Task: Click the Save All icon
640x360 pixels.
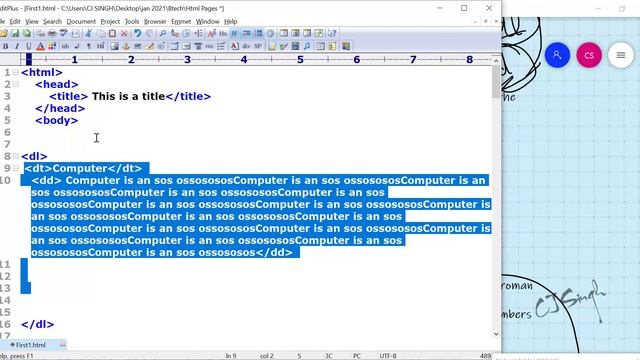Action: [27, 33]
